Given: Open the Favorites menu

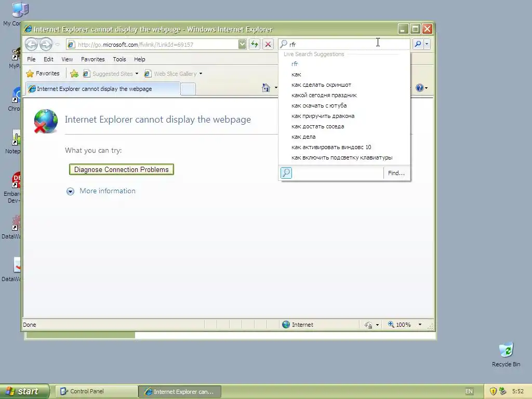Looking at the screenshot, I should click(92, 59).
